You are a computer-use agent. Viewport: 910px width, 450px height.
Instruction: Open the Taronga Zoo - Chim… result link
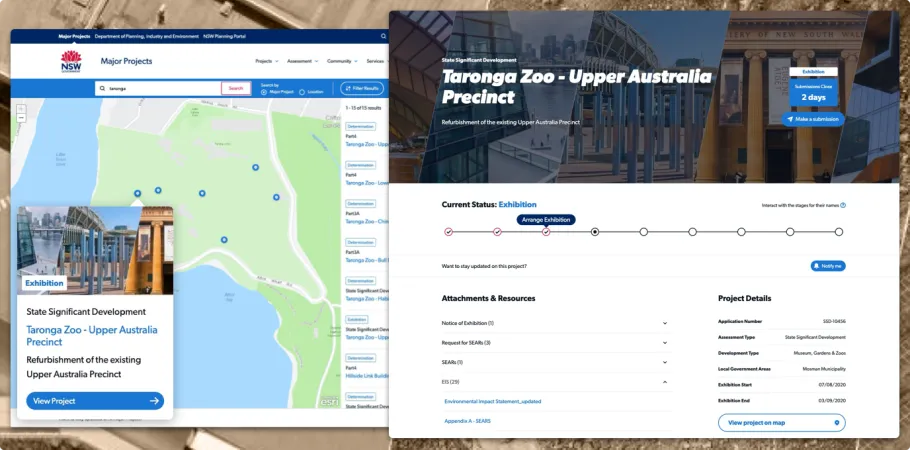pyautogui.click(x=367, y=221)
